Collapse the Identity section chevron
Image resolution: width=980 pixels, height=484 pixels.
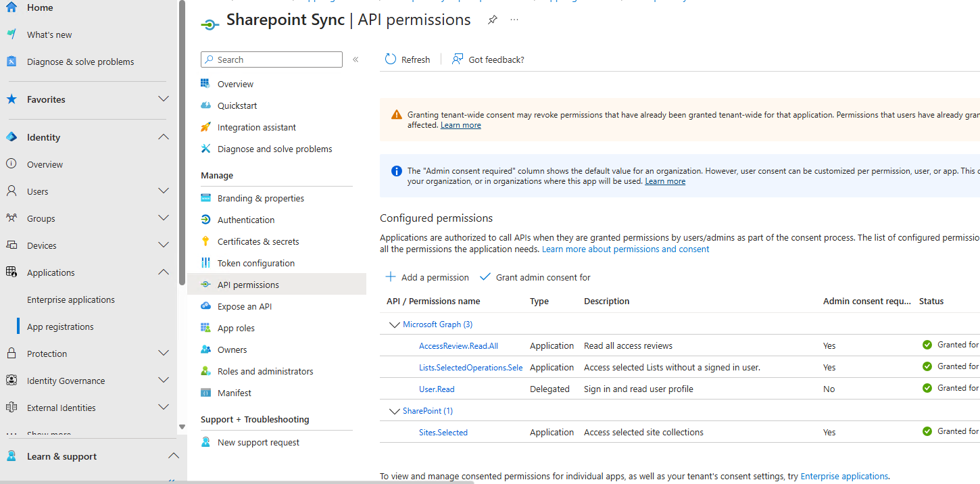point(163,137)
